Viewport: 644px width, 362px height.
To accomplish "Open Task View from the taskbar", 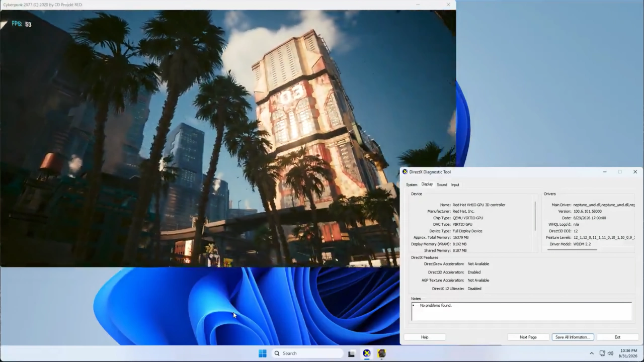I will click(351, 353).
